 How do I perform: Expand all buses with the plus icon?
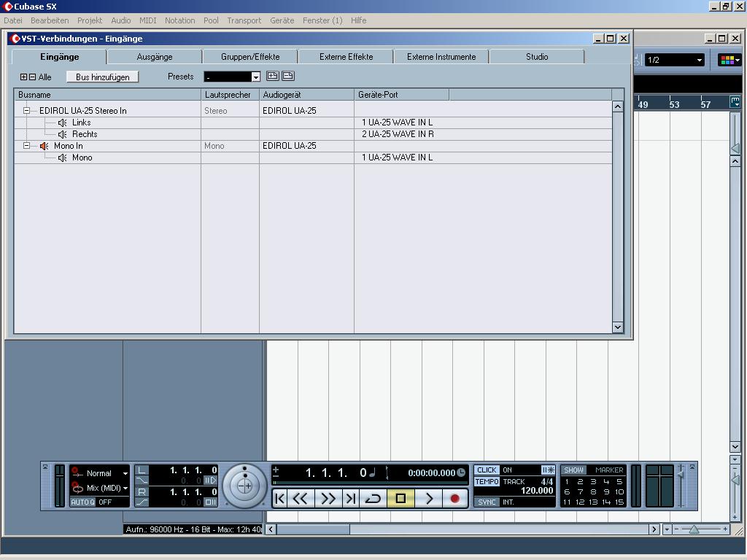point(23,77)
